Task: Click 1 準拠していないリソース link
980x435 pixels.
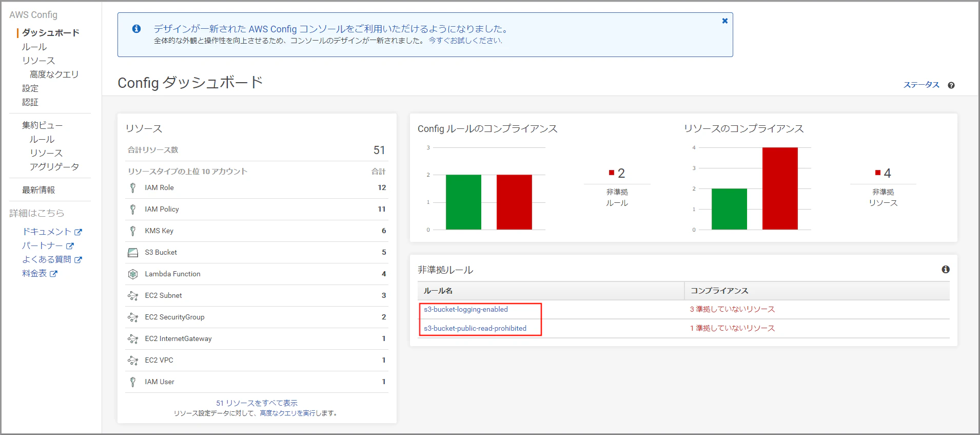Action: coord(732,328)
